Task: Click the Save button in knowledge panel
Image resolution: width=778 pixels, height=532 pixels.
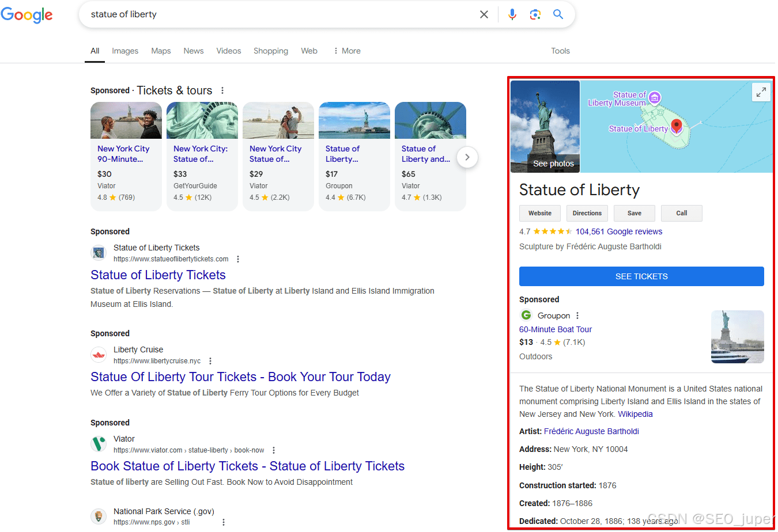Action: click(635, 213)
